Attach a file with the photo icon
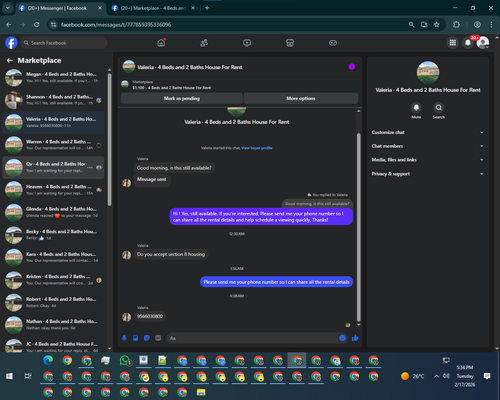Image resolution: width=500 pixels, height=400 pixels. pyautogui.click(x=136, y=338)
